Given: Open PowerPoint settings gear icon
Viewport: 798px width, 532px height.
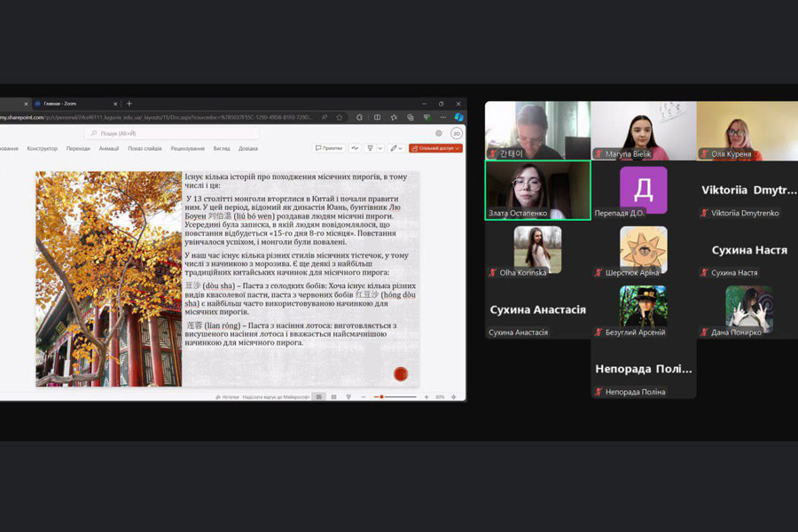Looking at the screenshot, I should pyautogui.click(x=439, y=133).
